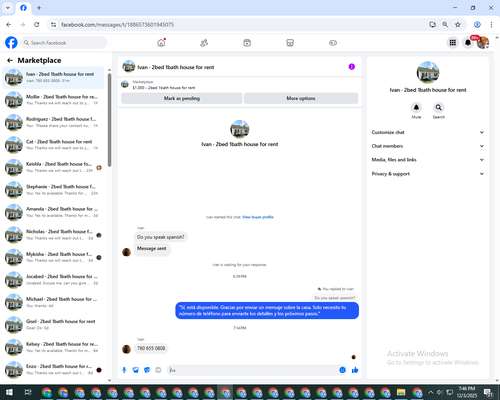
Task: Open the Facebook menu grid icon
Action: (453, 43)
